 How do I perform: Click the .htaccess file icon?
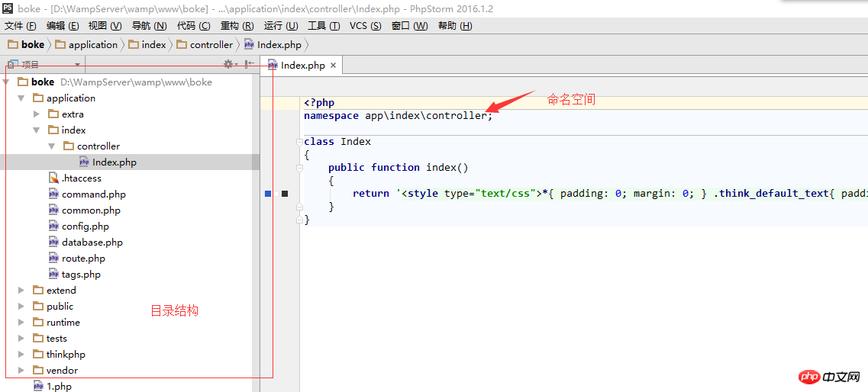[53, 178]
